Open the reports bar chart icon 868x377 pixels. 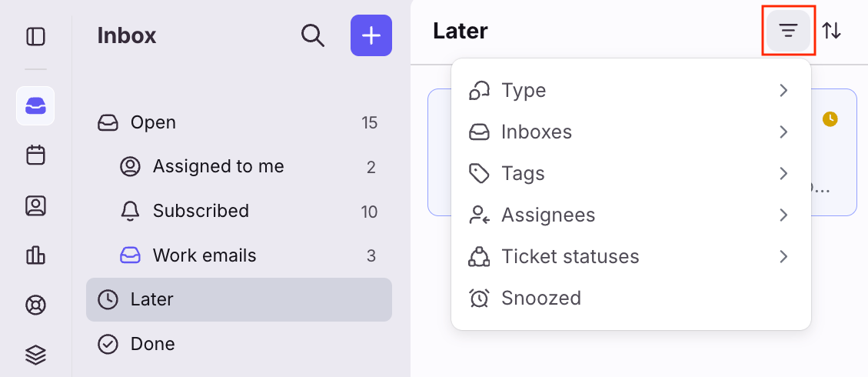35,255
